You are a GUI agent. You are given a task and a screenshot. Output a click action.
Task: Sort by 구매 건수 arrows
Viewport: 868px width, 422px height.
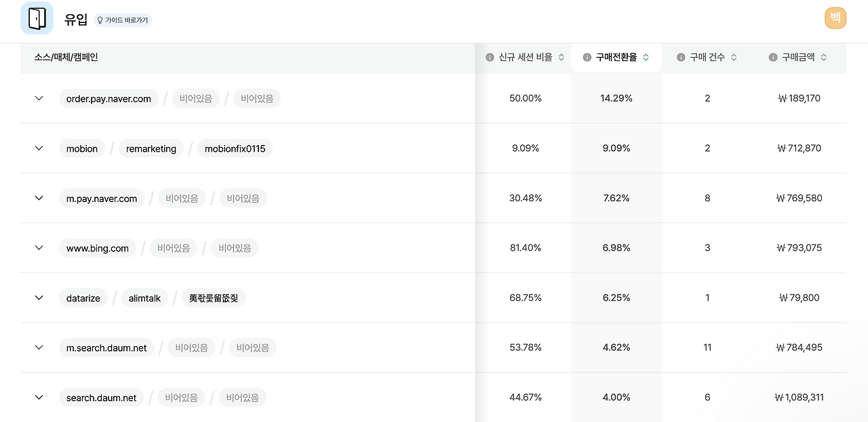pos(734,58)
